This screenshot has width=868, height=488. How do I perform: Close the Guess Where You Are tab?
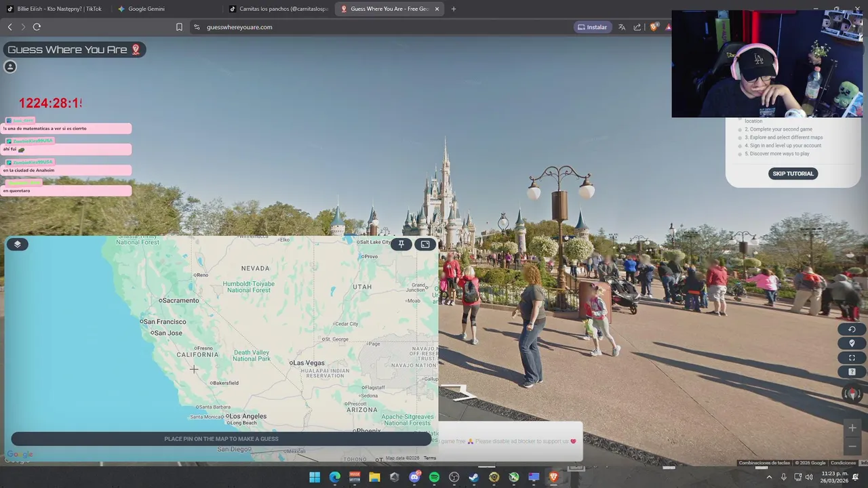coord(437,9)
